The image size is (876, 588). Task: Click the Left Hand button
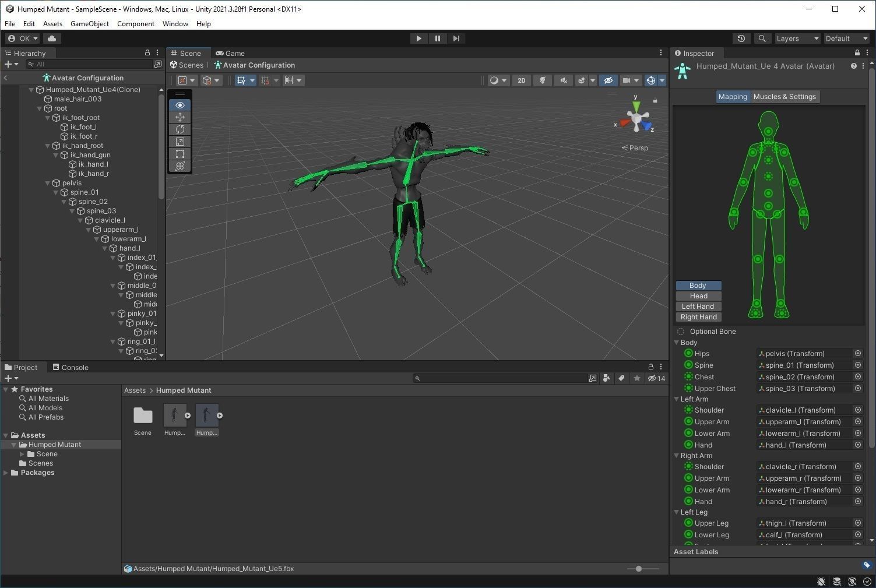tap(698, 307)
